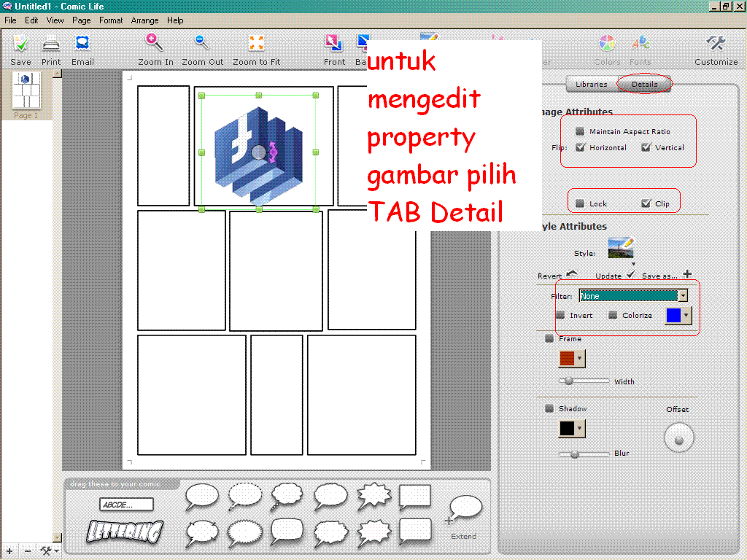Pick the dashed-outline whisper balloon
This screenshot has width=747, height=560.
(x=245, y=496)
